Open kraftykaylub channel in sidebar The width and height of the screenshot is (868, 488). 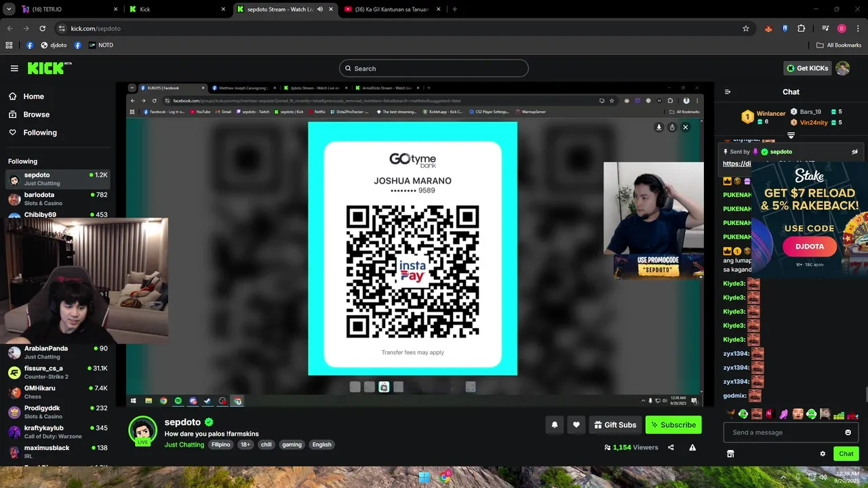58,432
